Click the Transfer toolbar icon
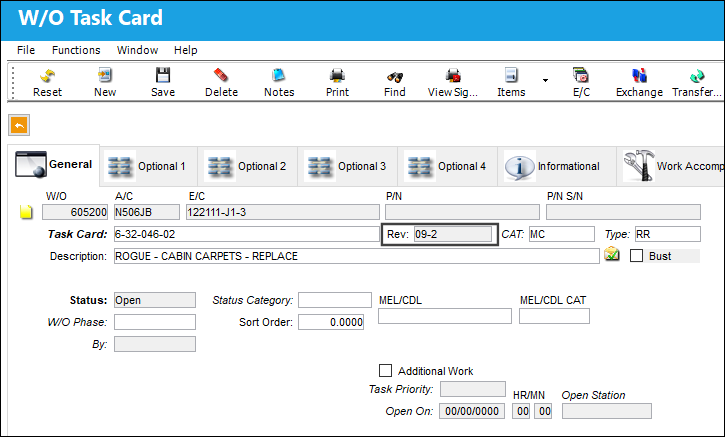 [697, 76]
